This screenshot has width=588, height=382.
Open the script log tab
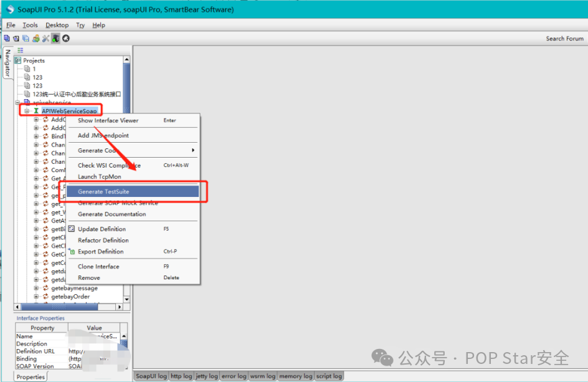(x=329, y=376)
